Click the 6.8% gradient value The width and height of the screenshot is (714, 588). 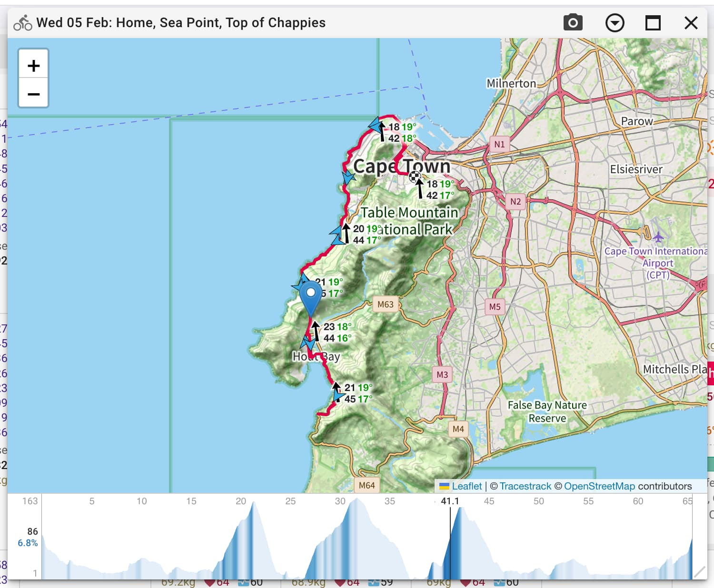point(28,543)
